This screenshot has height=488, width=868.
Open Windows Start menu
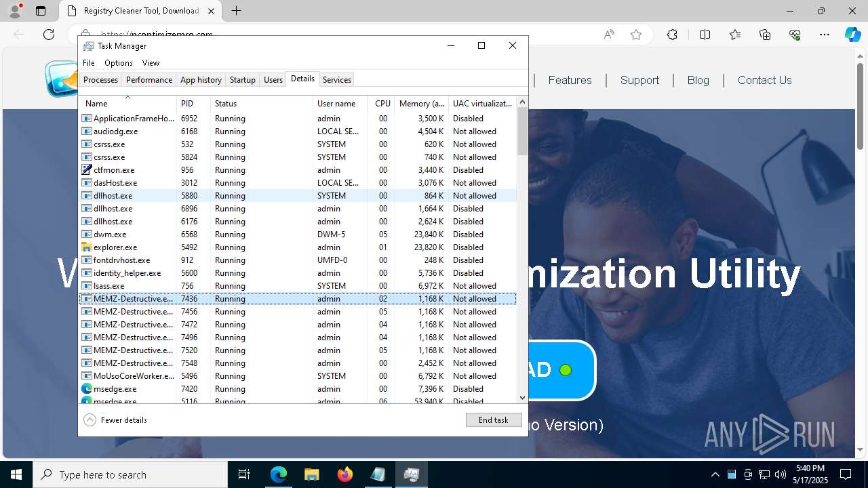tap(16, 474)
